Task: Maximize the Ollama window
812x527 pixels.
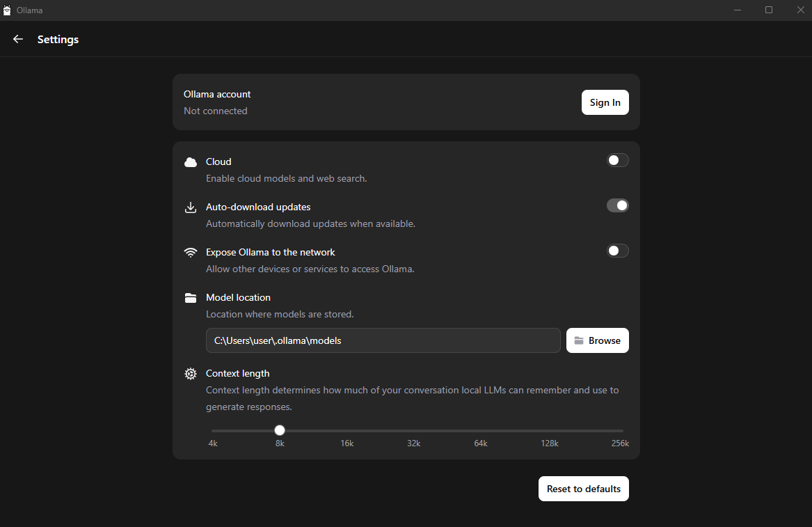Action: [769, 10]
